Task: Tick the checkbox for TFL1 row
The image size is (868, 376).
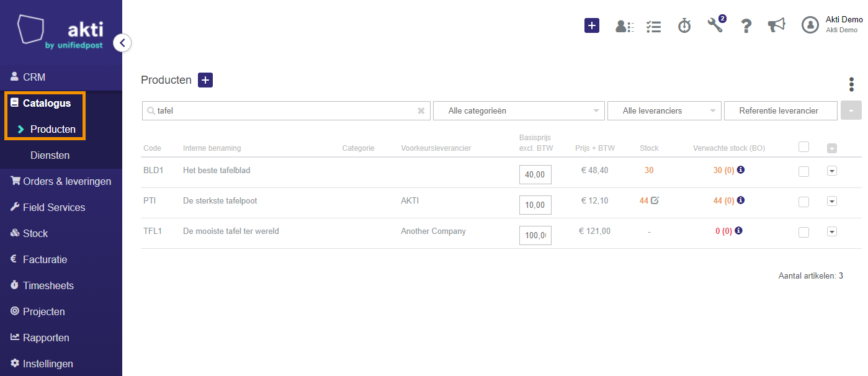Action: click(x=803, y=232)
